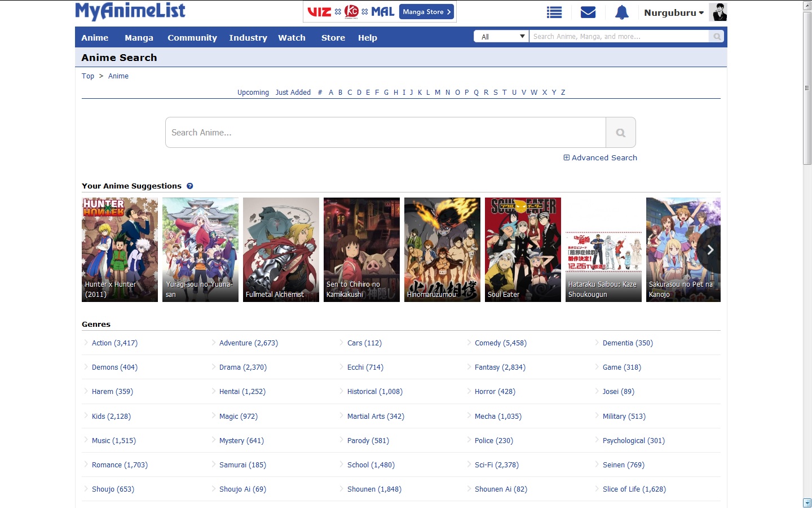Click the top-bar search magnifier icon
The width and height of the screenshot is (812, 508).
pos(717,37)
